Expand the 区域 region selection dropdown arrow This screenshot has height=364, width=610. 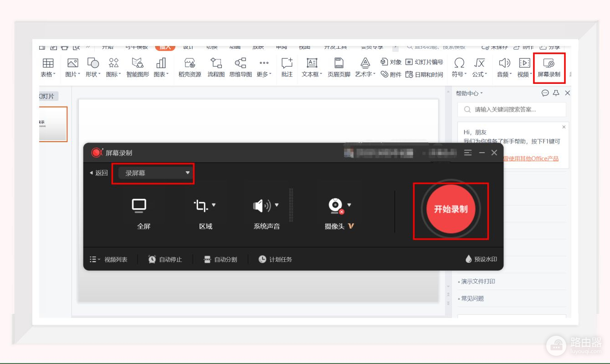214,205
